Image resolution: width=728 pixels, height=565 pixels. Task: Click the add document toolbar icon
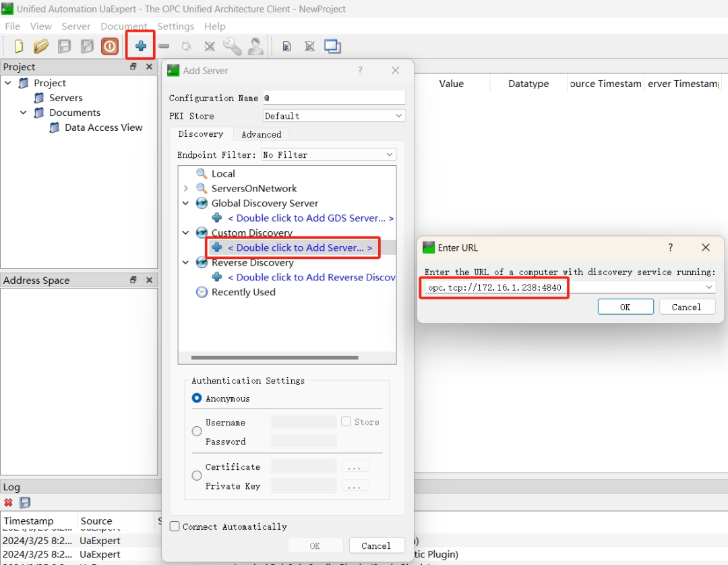286,47
